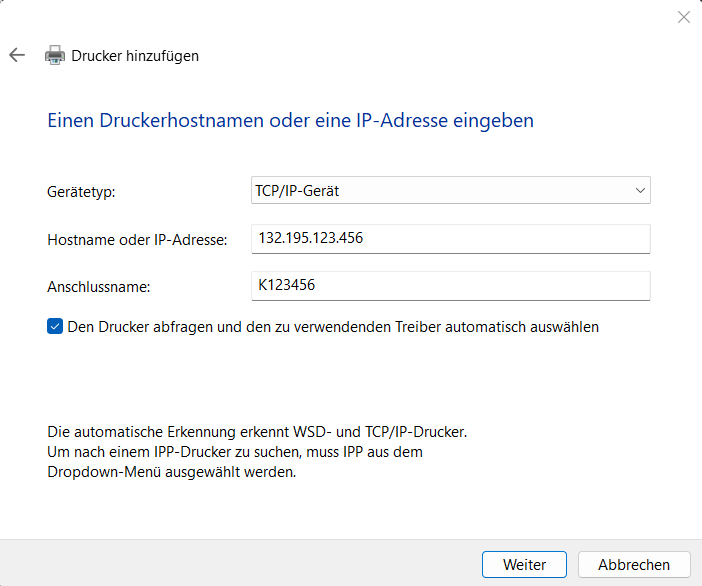Click the label text 'Den Drucker abfragen…'

point(332,327)
